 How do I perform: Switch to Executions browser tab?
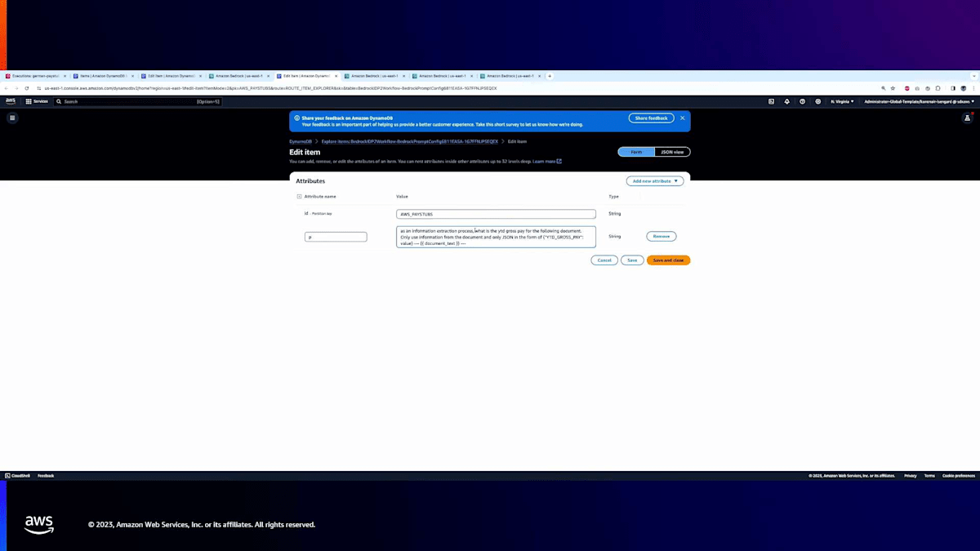tap(35, 76)
